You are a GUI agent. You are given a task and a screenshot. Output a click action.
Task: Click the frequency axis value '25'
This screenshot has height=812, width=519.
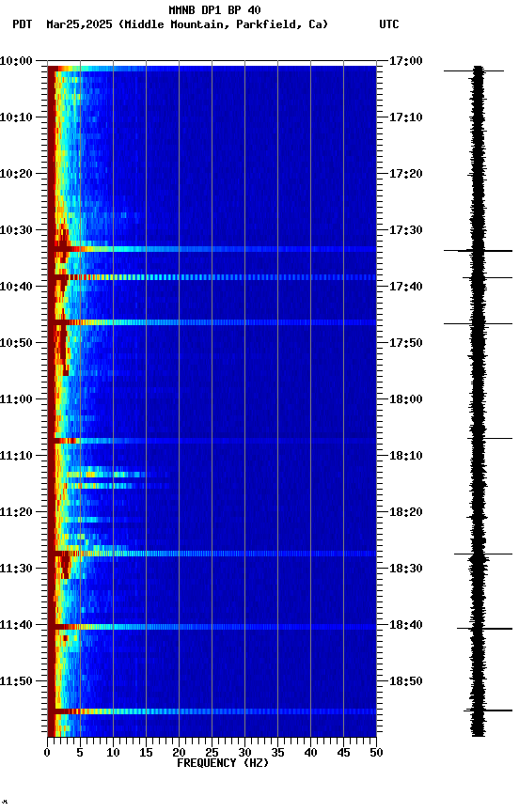point(212,753)
